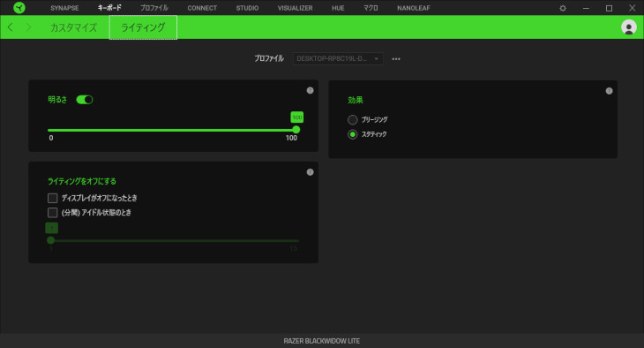Open the プロファイル top menu tab
The width and height of the screenshot is (644, 348).
154,8
